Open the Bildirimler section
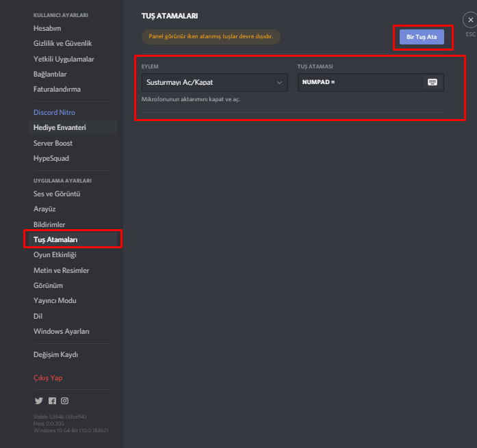477x448 pixels. (x=49, y=224)
